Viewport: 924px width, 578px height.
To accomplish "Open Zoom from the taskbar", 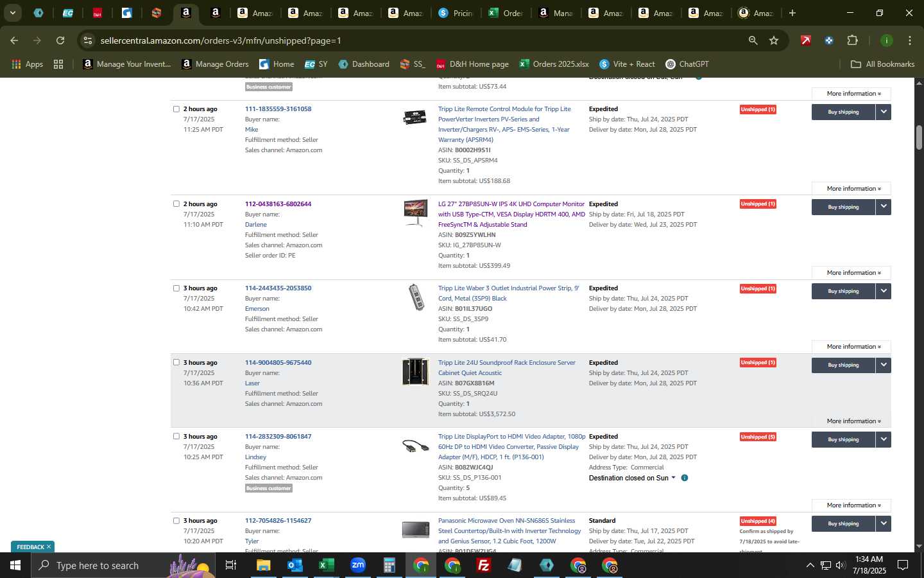I will tap(358, 565).
